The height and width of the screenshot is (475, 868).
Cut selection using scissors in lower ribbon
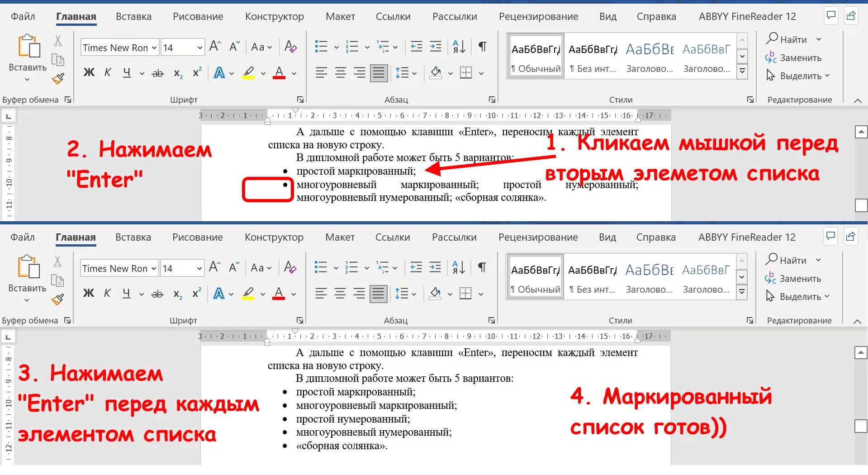coord(57,261)
